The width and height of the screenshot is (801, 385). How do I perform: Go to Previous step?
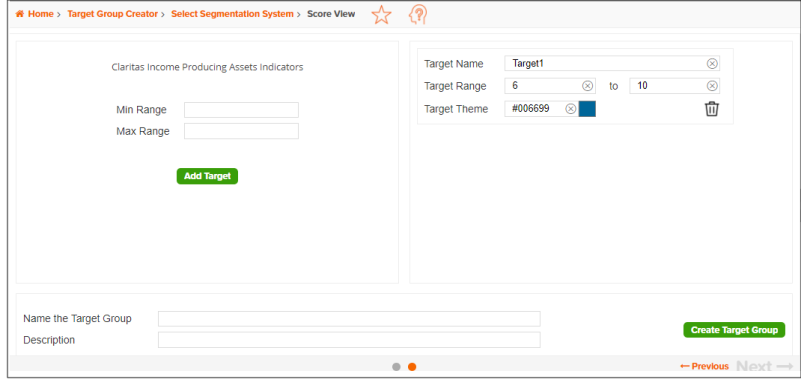coord(704,366)
